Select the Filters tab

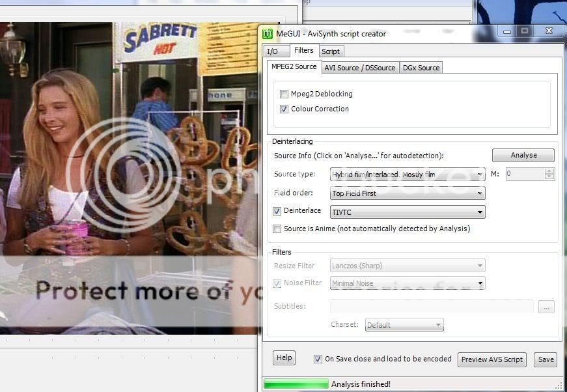pyautogui.click(x=304, y=50)
